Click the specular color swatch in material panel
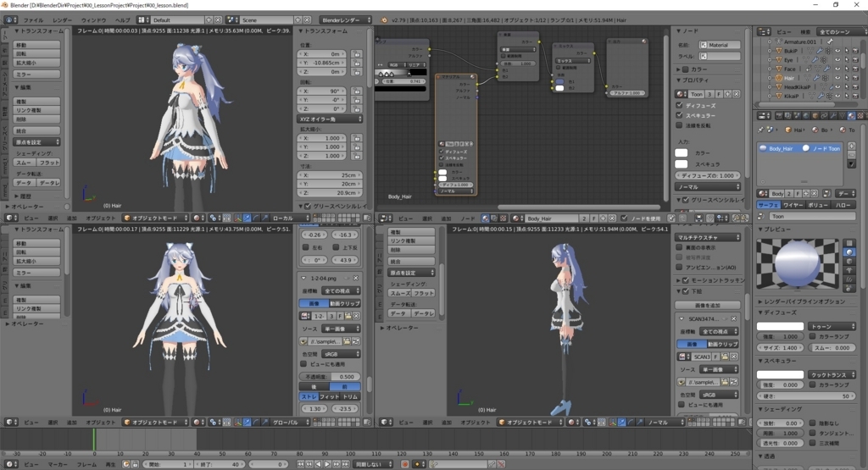Viewport: 868px width, 470px height. (x=780, y=375)
